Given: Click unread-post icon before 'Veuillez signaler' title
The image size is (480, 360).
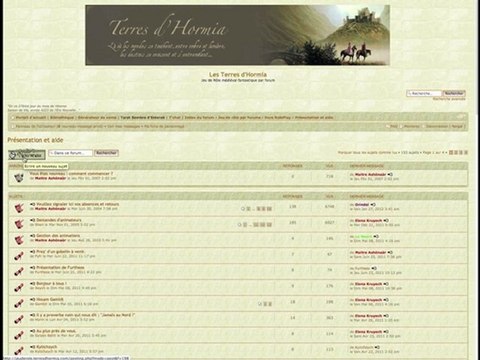Looking at the screenshot, I should point(33,204).
